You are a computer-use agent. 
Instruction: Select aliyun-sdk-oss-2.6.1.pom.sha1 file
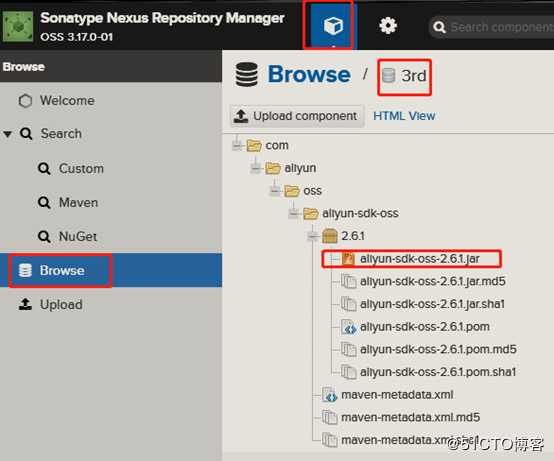point(438,372)
